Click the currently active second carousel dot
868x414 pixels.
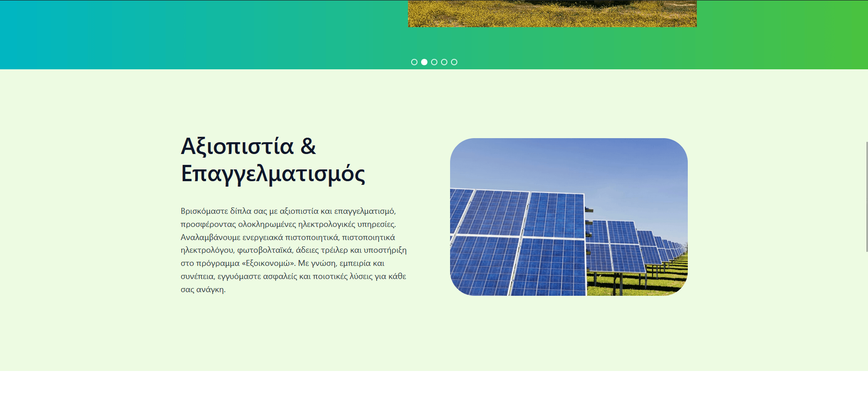tap(424, 62)
